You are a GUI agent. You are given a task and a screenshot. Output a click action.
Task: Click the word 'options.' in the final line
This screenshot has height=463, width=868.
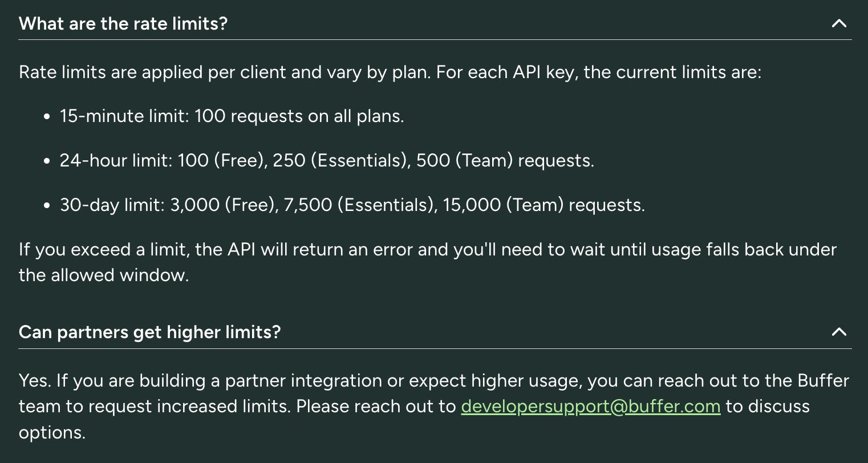(x=52, y=433)
